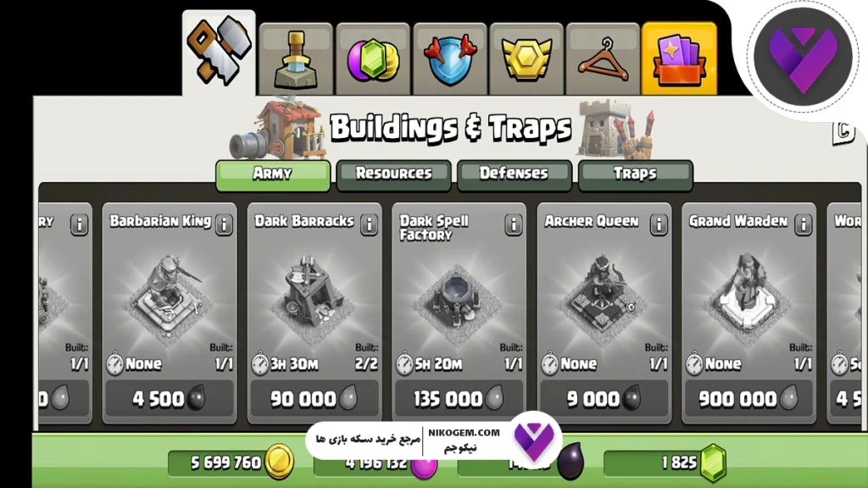Open the gems and coins resource category
Screen dimensions: 868x488
point(373,59)
